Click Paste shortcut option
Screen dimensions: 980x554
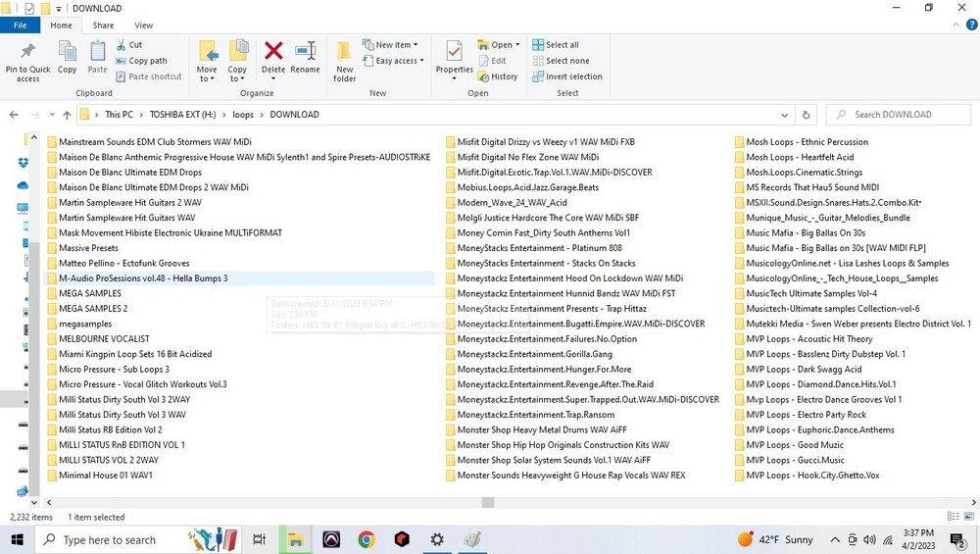pos(149,76)
